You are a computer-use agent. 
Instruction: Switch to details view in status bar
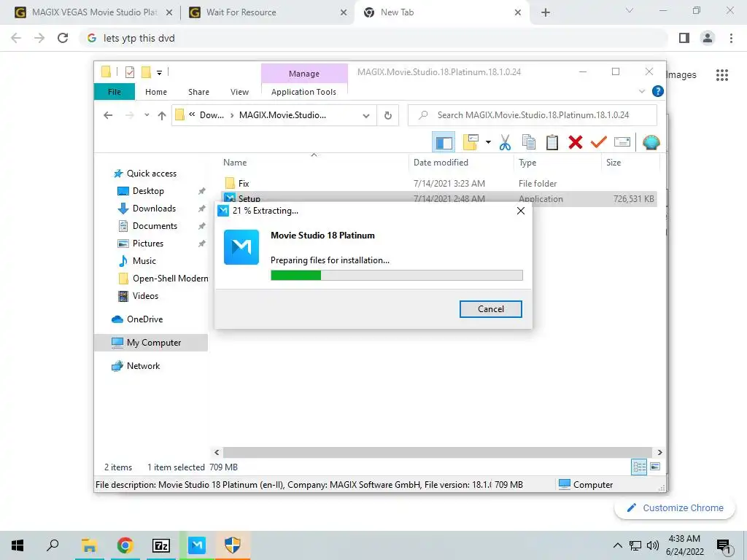[639, 467]
